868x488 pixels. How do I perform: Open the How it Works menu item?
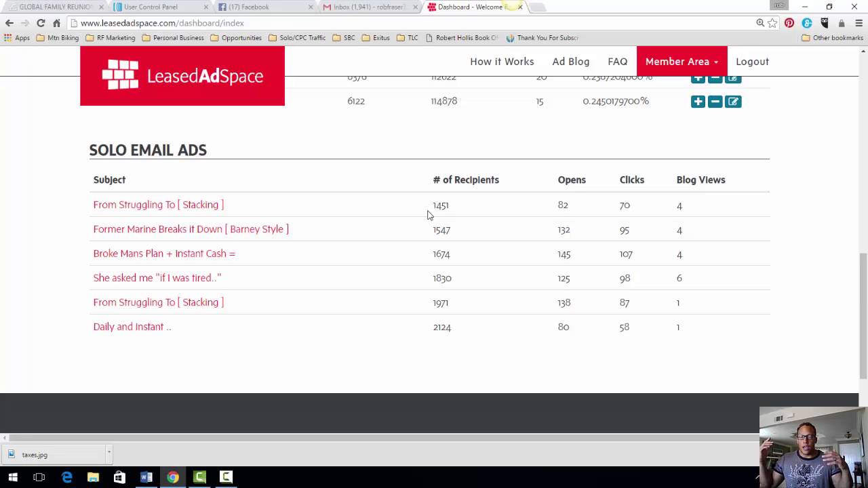tap(502, 62)
